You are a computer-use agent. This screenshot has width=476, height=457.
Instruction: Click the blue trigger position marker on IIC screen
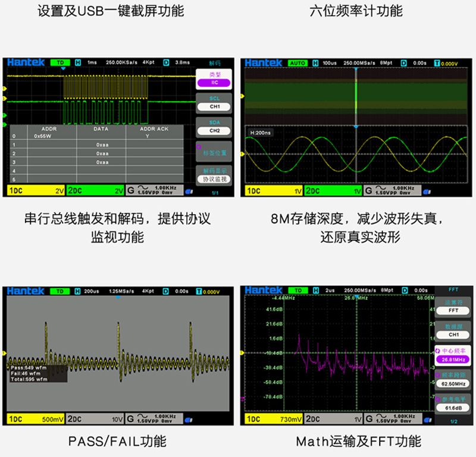[x=63, y=68]
